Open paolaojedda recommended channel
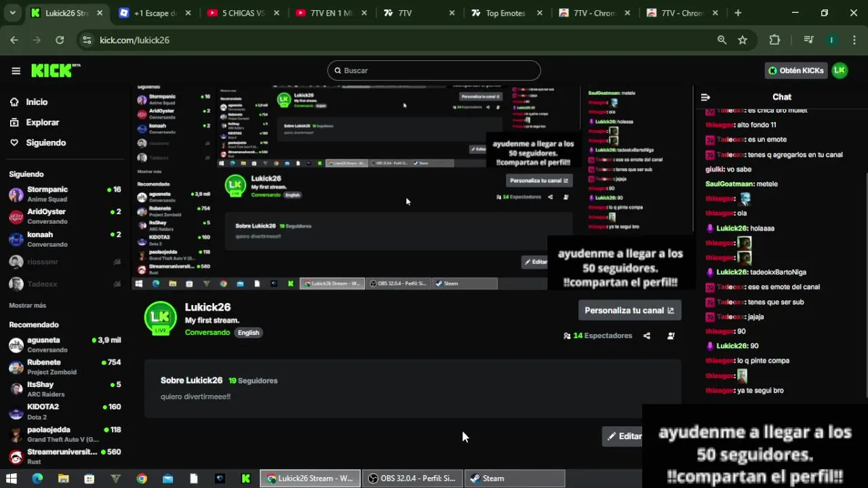The width and height of the screenshot is (868, 488). 65,434
